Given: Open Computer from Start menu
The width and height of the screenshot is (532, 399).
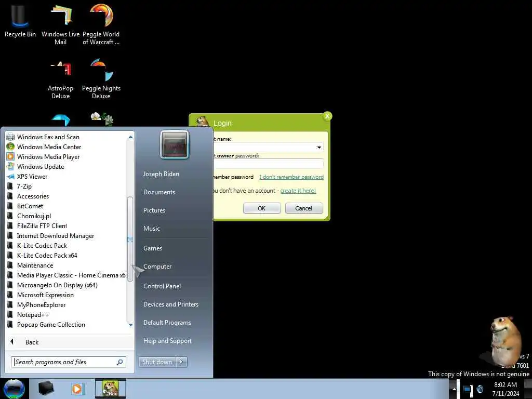Looking at the screenshot, I should coord(157,267).
